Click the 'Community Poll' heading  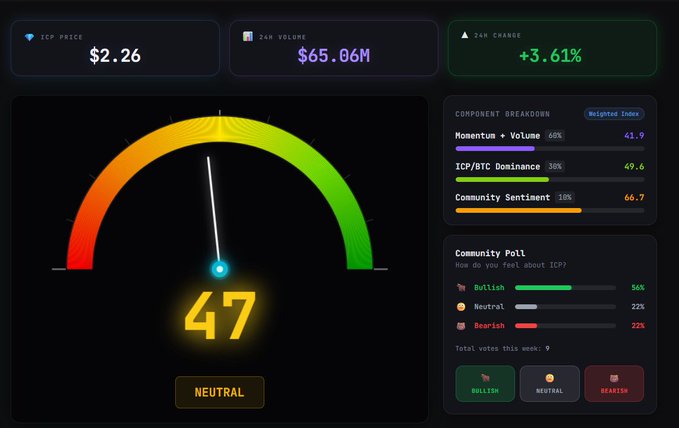[490, 253]
